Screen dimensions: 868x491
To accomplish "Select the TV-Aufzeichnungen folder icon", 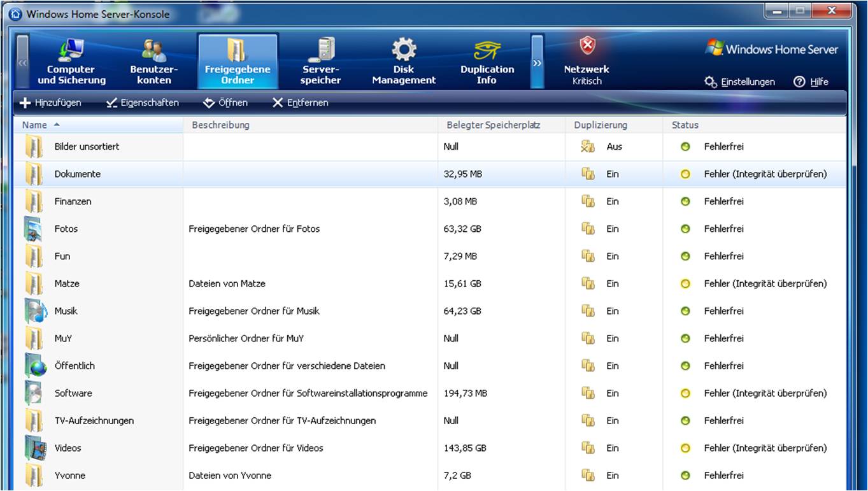I will [34, 420].
